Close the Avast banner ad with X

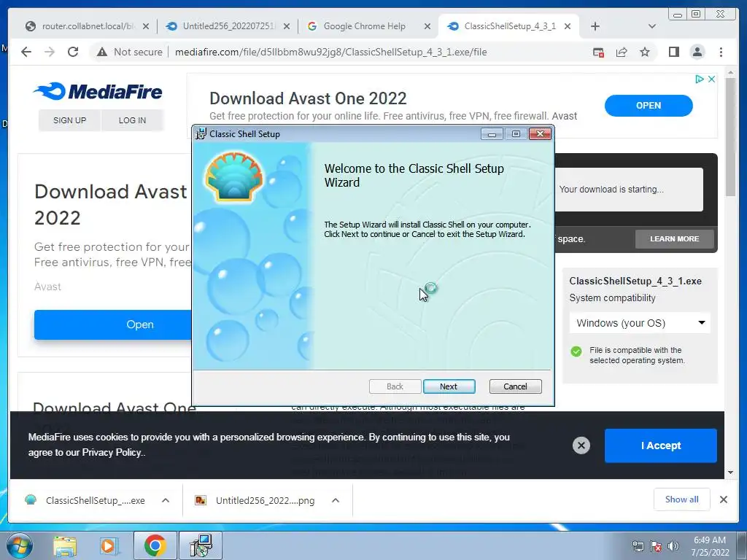[x=711, y=79]
